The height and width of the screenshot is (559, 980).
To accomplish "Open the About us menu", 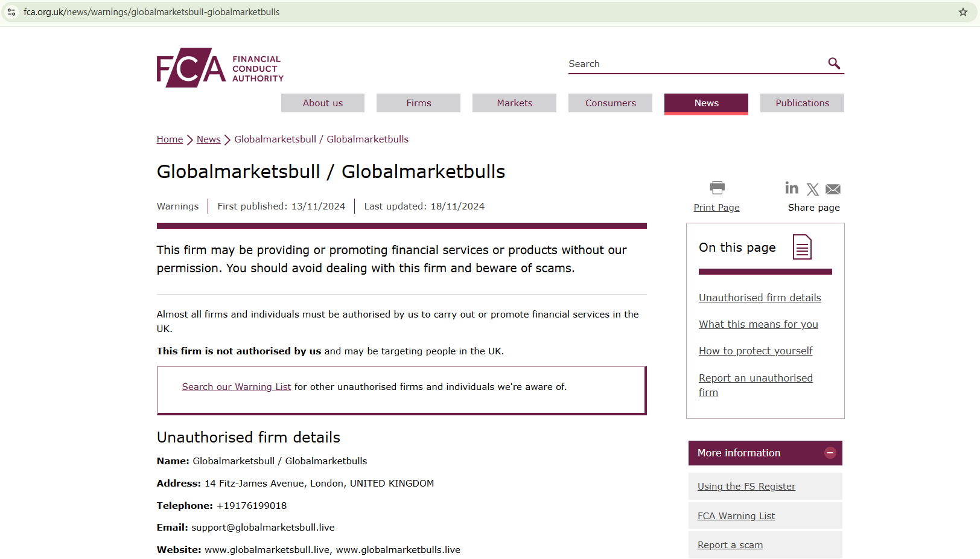I will point(323,103).
